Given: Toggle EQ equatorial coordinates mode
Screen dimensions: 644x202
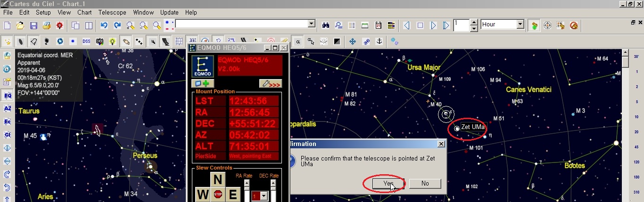Looking at the screenshot, I should [x=7, y=96].
